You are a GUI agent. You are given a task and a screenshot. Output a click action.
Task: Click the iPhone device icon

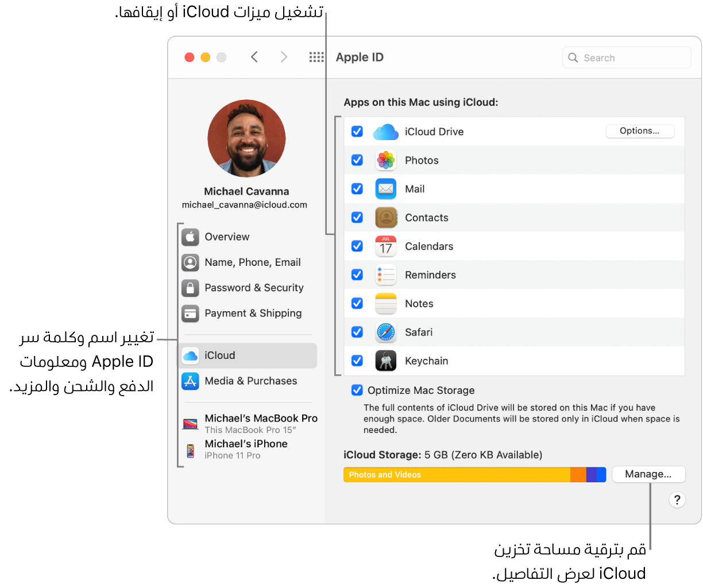190,451
